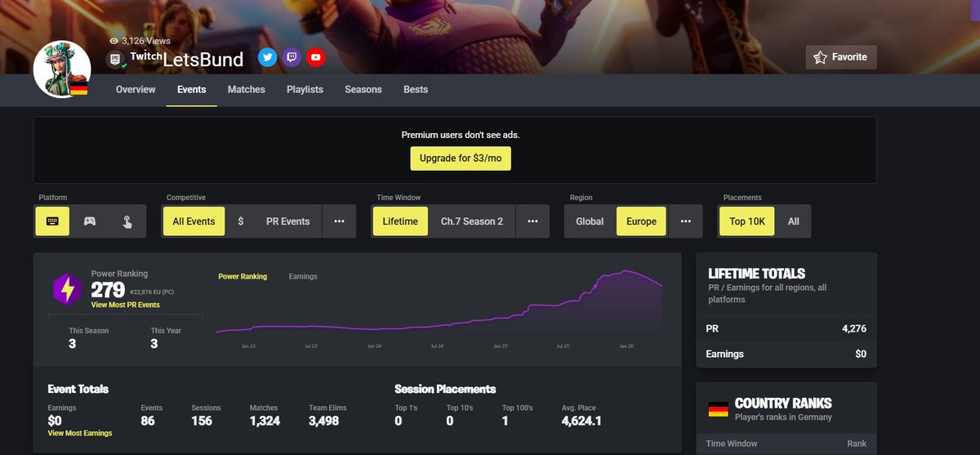Screen dimensions: 980x455
Task: Click the Jan 26' chart axis label
Action: (x=626, y=346)
